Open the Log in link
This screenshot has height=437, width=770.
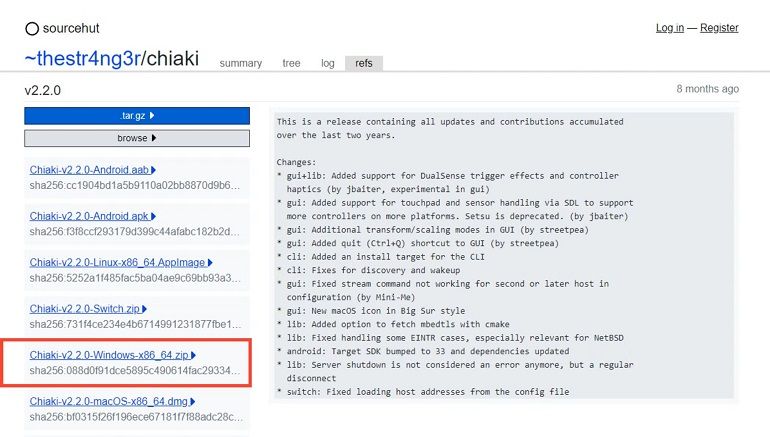(670, 28)
